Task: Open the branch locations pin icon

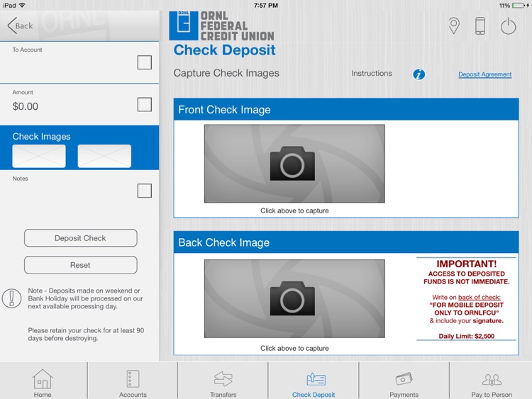Action: pos(454,26)
